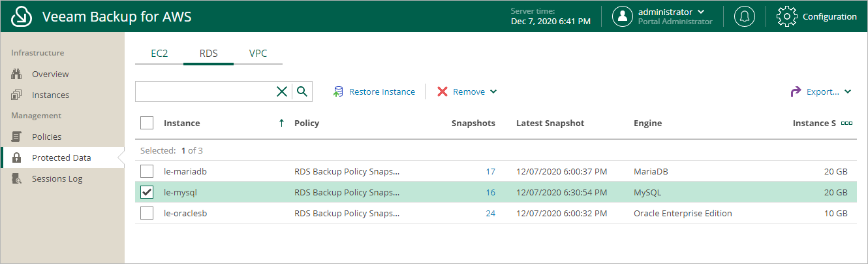Click the administrator user avatar icon
The height and width of the screenshot is (264, 868).
[623, 16]
